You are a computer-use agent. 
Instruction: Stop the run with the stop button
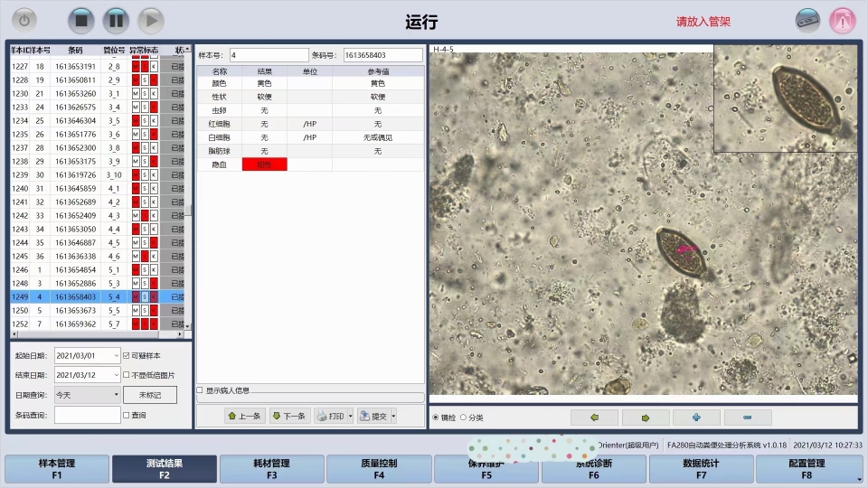pyautogui.click(x=81, y=21)
